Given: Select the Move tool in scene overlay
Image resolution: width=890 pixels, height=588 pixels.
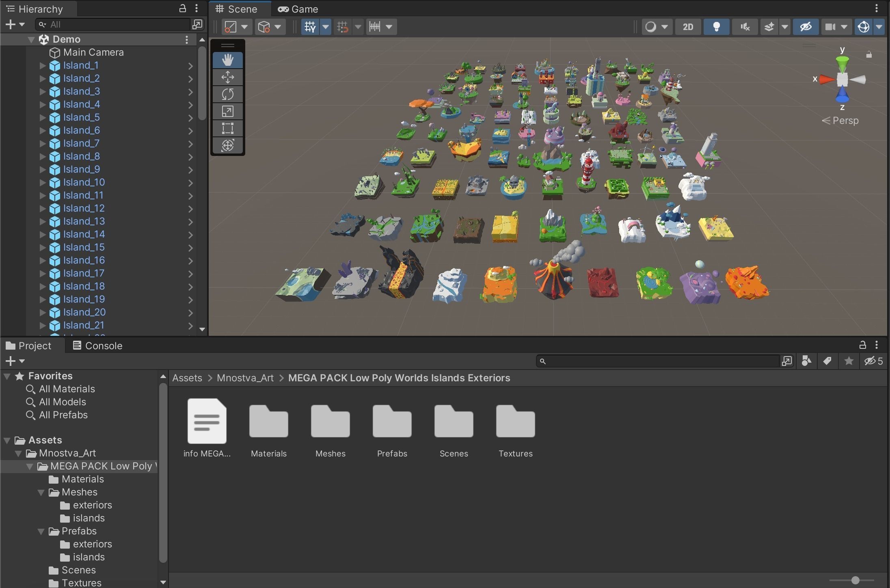Looking at the screenshot, I should click(x=227, y=77).
